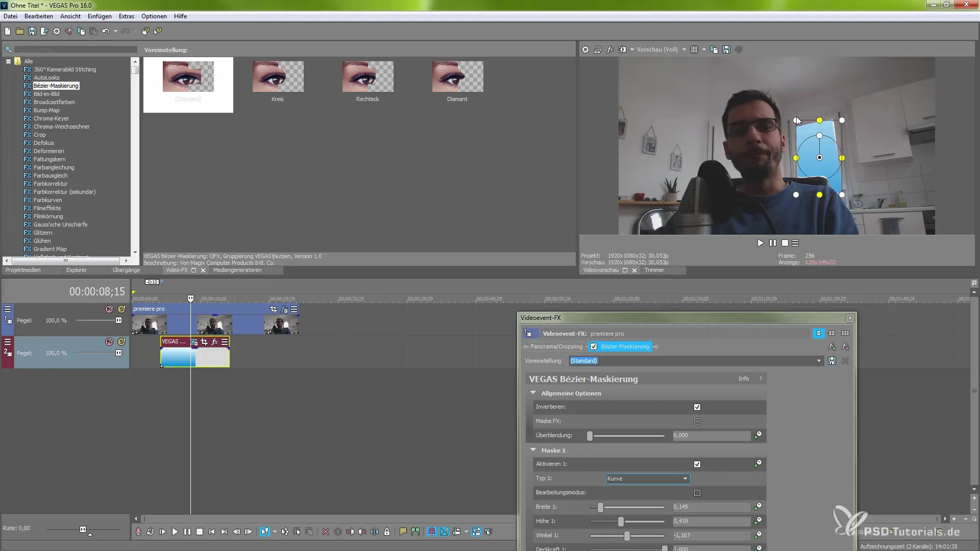Click Panorama/Cropping in the FX chain
Image resolution: width=980 pixels, height=551 pixels.
pyautogui.click(x=556, y=346)
